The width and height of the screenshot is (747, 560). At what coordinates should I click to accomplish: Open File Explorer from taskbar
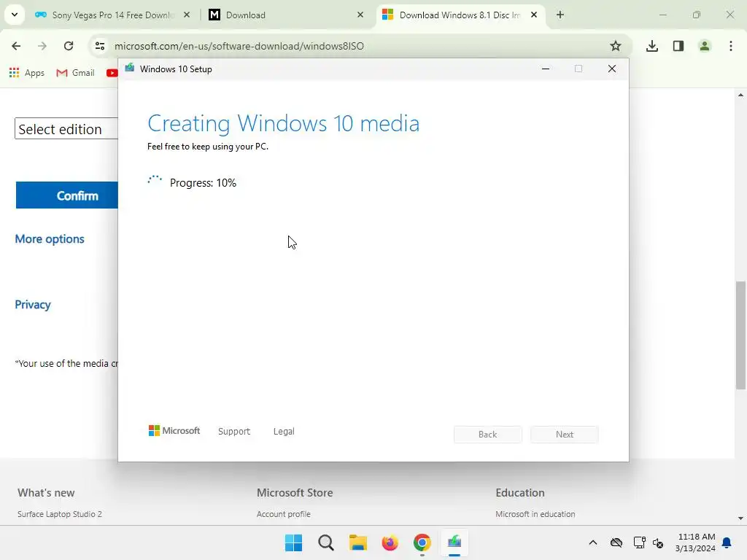point(357,542)
